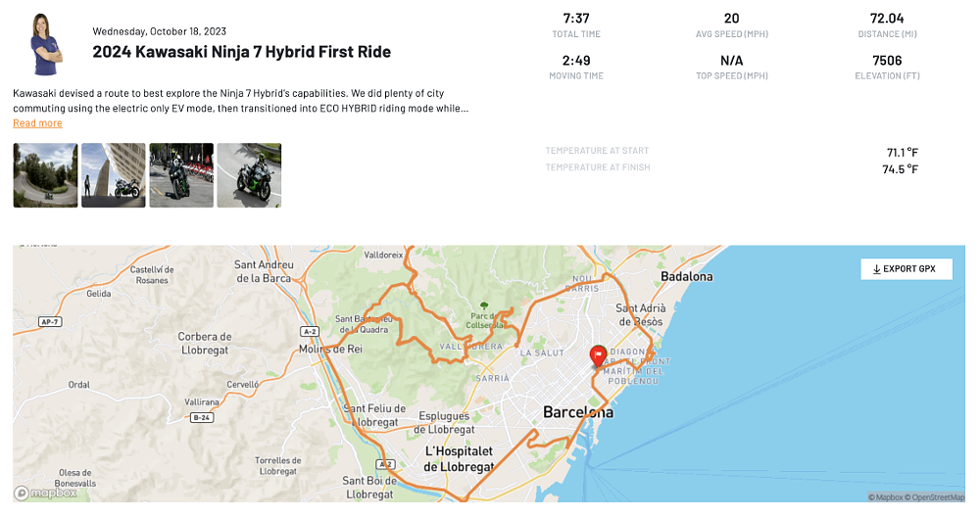The height and width of the screenshot is (517, 980).
Task: Click the Valldoreix label on map
Action: tap(383, 255)
